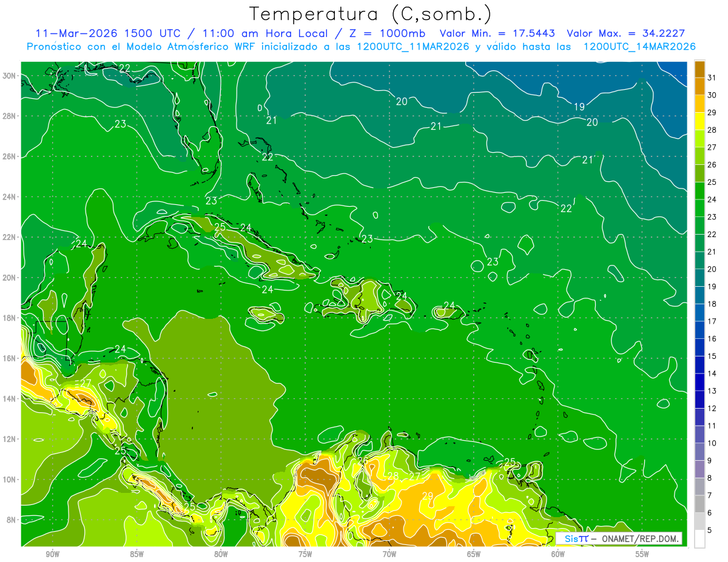Click the blue legend swatch between 16 and 17
This screenshot has width=728, height=562.
point(699,330)
